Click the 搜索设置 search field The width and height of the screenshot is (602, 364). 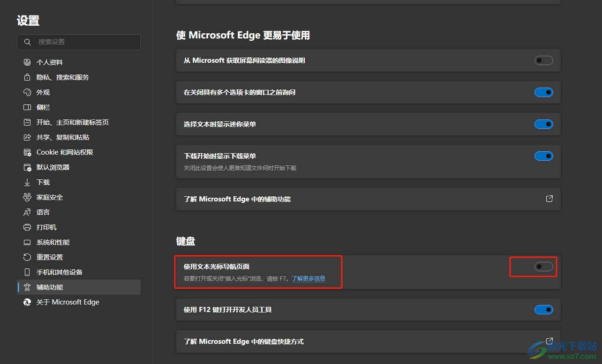click(x=79, y=42)
